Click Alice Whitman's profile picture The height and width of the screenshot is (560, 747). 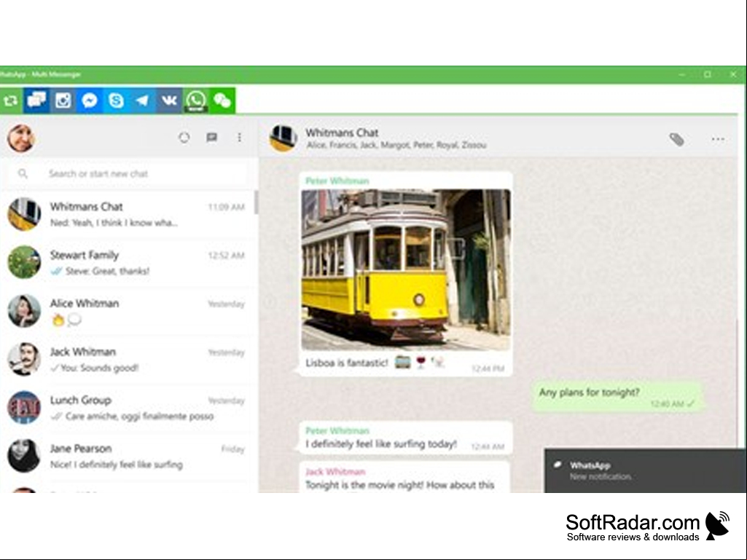(24, 311)
